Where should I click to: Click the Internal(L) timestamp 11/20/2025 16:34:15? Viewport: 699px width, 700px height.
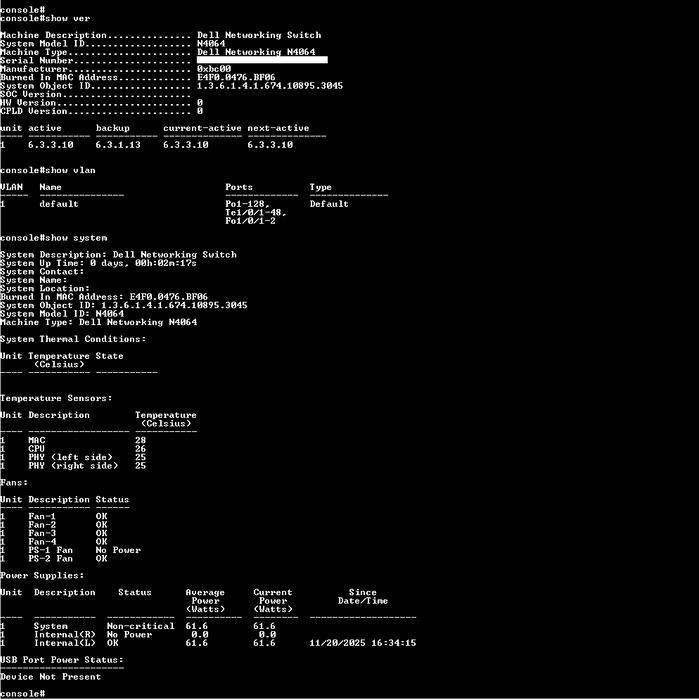pos(362,643)
